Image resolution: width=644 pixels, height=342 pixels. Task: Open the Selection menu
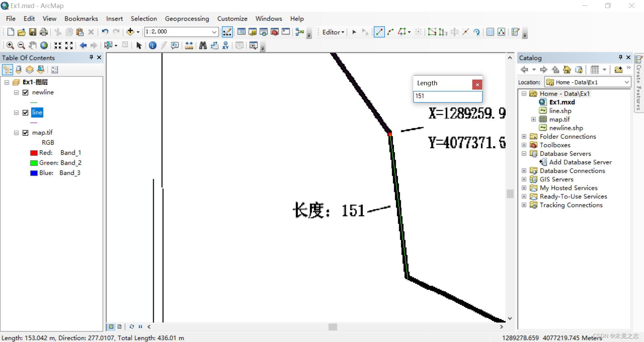tap(144, 18)
